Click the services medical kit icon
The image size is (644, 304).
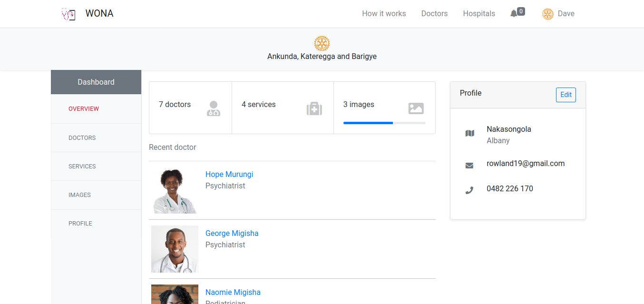[314, 109]
